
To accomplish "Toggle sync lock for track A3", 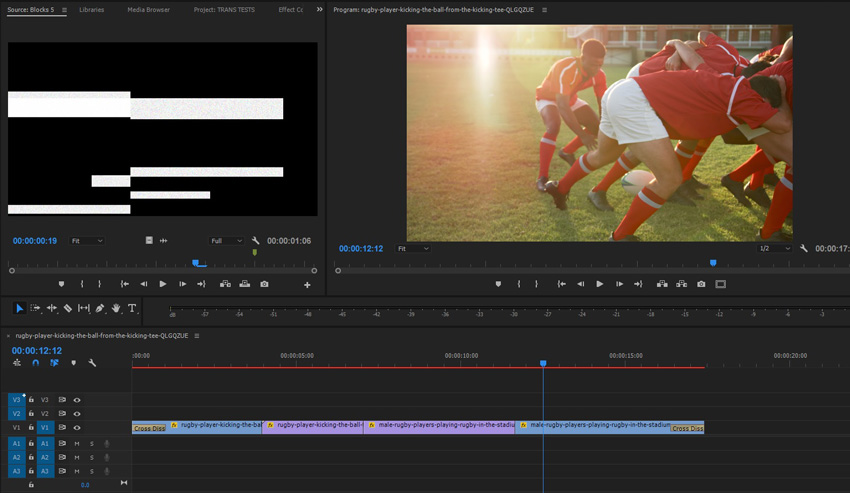I will tap(62, 471).
